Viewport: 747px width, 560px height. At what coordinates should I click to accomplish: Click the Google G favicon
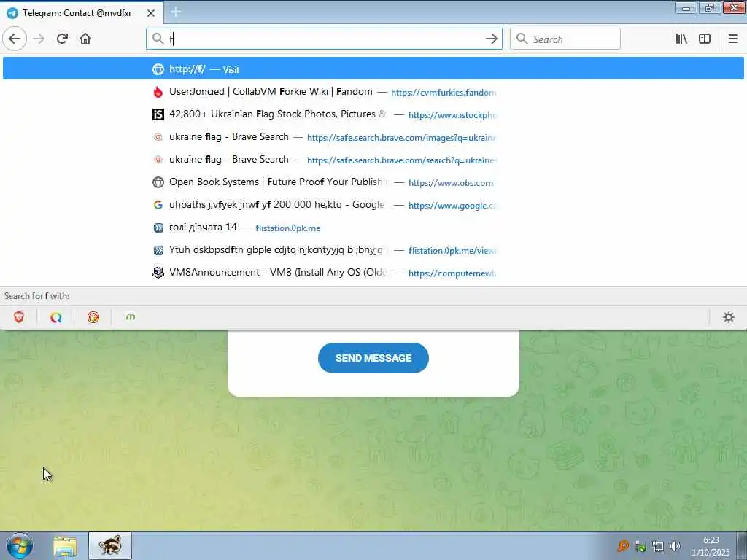click(158, 205)
